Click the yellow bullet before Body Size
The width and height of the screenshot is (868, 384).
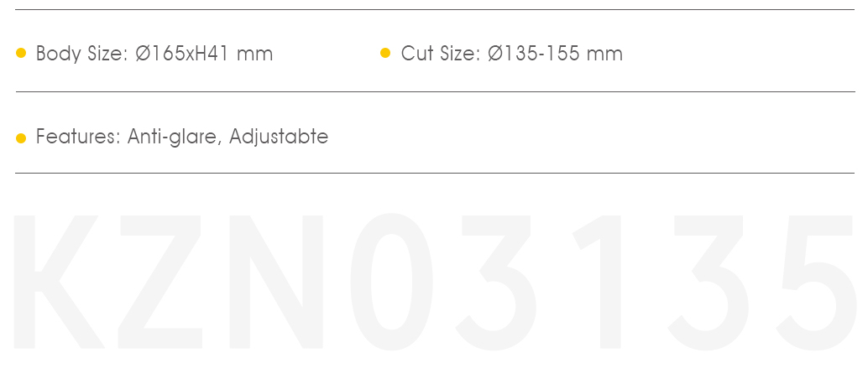21,53
